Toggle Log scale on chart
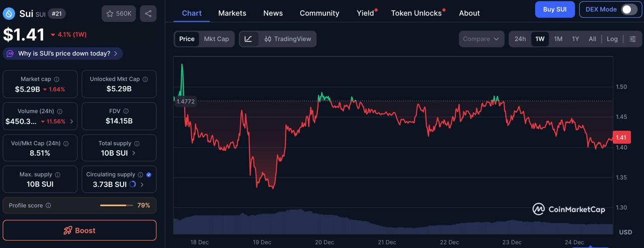Image resolution: width=644 pixels, height=248 pixels. pyautogui.click(x=612, y=39)
